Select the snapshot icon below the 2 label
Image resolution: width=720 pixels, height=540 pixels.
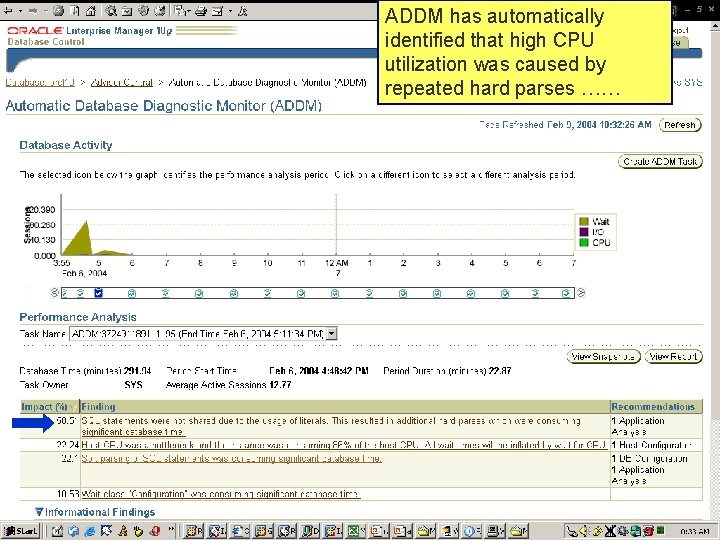point(403,293)
